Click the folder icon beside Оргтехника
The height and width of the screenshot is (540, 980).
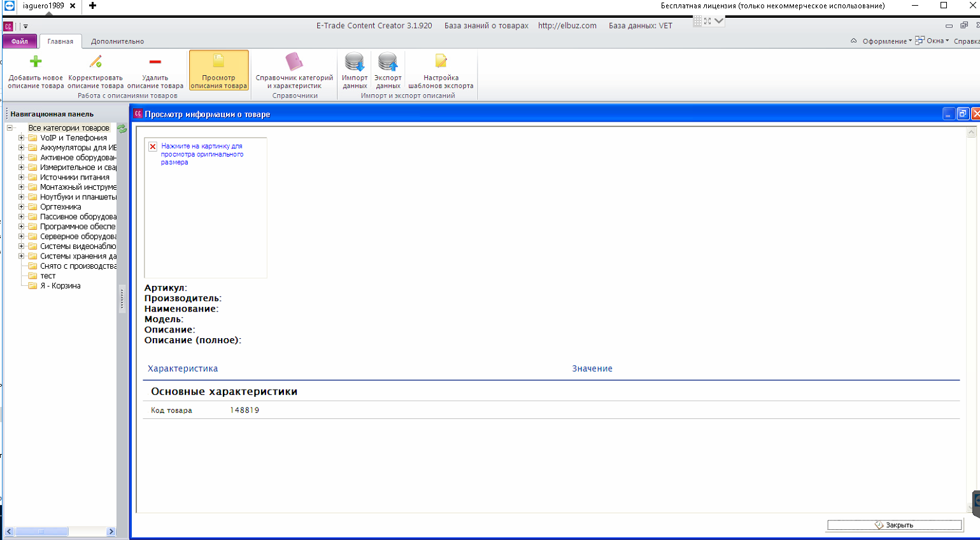pos(32,207)
